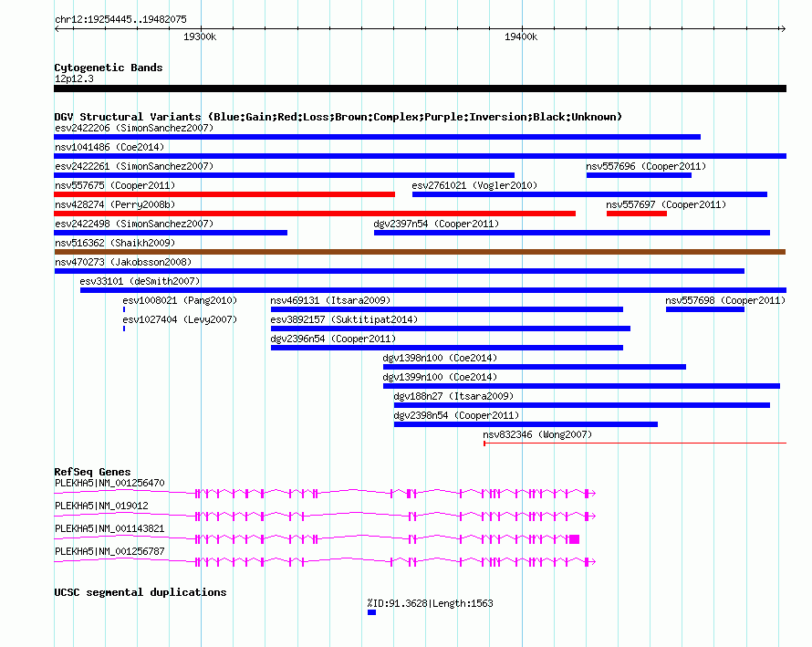Viewport: 812px width, 647px height.
Task: Open PLEKHA5|NM_001256470 transcript label
Action: pos(109,483)
